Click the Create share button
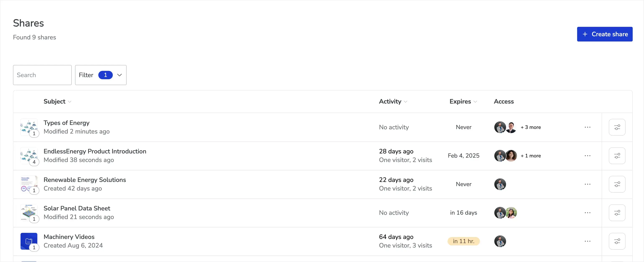This screenshot has width=644, height=262. click(605, 34)
